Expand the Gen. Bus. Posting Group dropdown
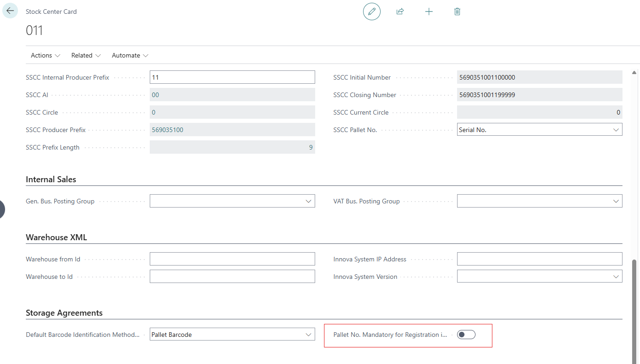The width and height of the screenshot is (640, 364). click(232, 201)
